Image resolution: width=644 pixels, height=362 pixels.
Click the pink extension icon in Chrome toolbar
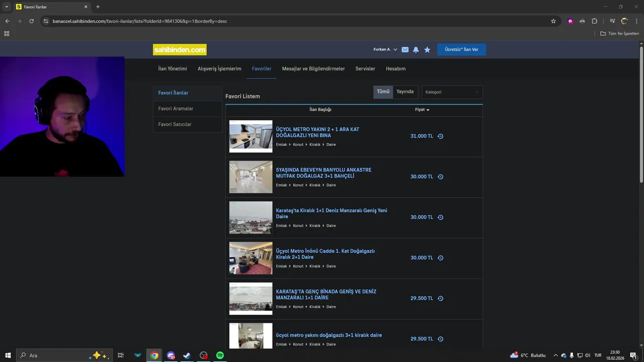[x=570, y=21]
